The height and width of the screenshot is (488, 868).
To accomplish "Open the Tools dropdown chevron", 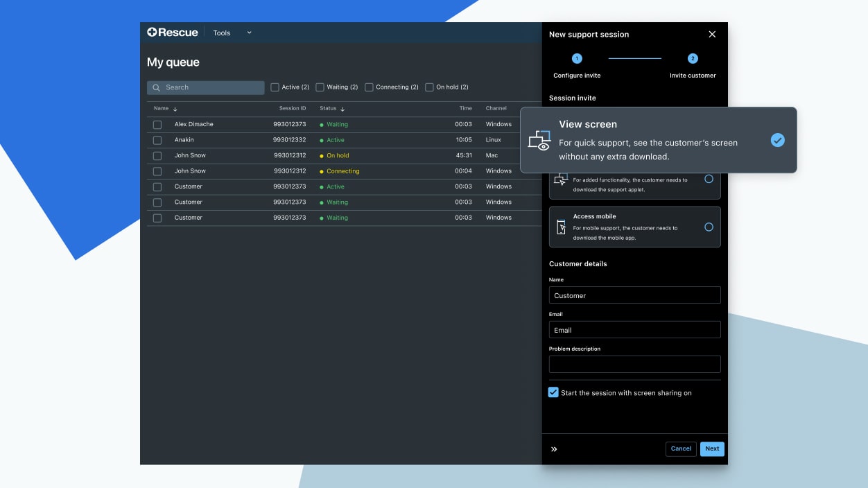I will pyautogui.click(x=248, y=33).
